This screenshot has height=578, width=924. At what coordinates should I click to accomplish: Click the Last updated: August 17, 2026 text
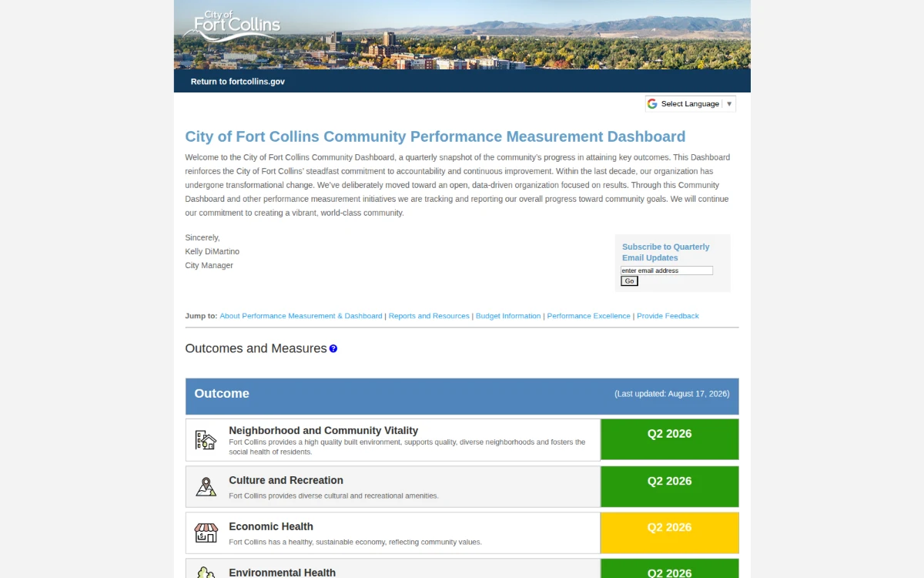tap(671, 394)
